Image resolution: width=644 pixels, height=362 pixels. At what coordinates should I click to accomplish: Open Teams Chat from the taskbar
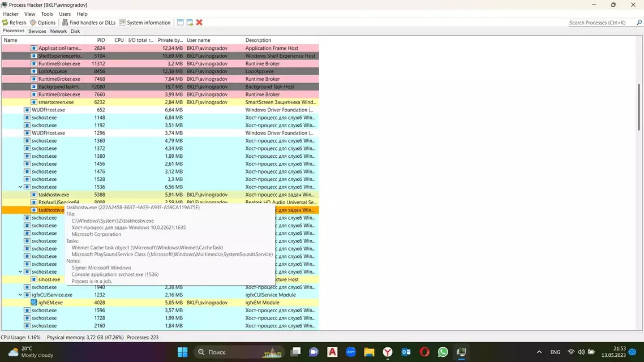(314, 352)
